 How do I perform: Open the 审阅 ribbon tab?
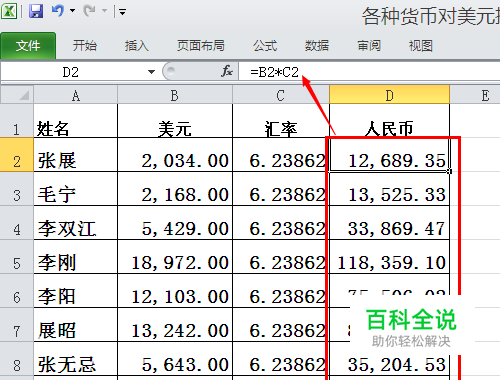click(369, 46)
